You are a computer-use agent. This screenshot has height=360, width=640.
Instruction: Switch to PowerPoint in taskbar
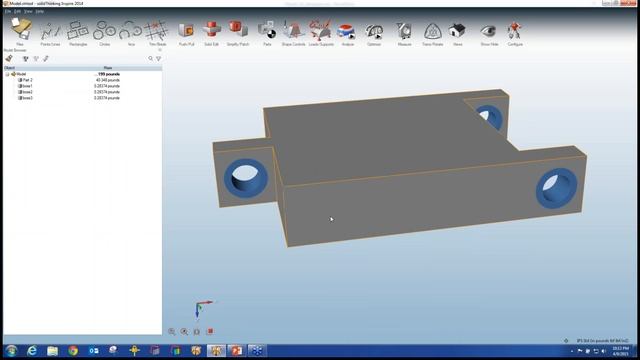[236, 351]
